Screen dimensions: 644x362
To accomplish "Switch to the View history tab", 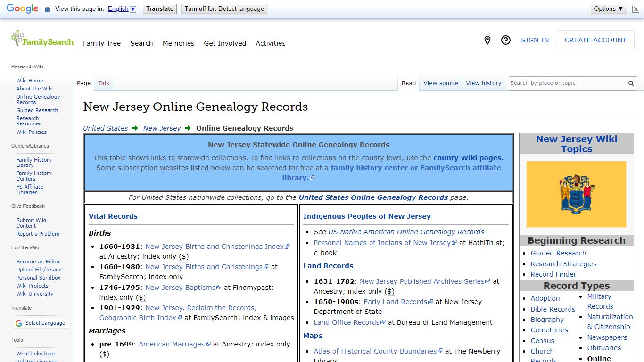I will click(x=484, y=83).
